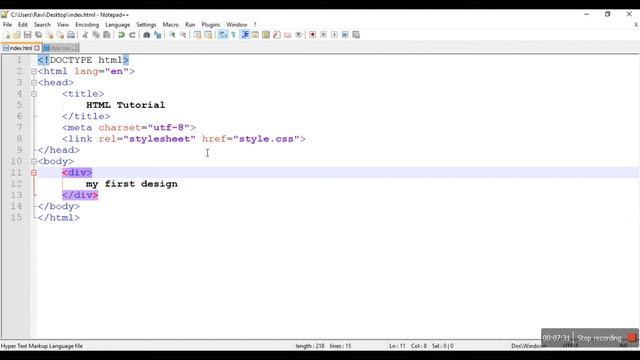Image resolution: width=640 pixels, height=360 pixels.
Task: Click Run macro multiple times icon
Action: pos(345,35)
